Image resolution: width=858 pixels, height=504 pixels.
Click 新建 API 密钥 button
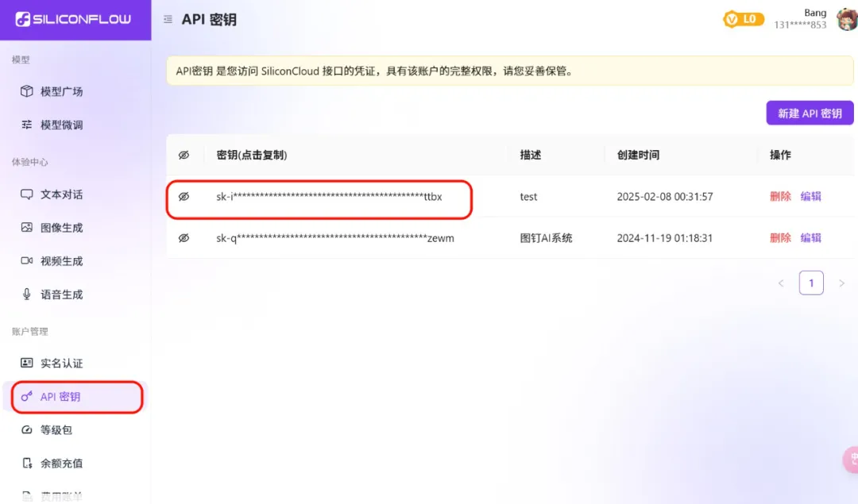tap(810, 113)
